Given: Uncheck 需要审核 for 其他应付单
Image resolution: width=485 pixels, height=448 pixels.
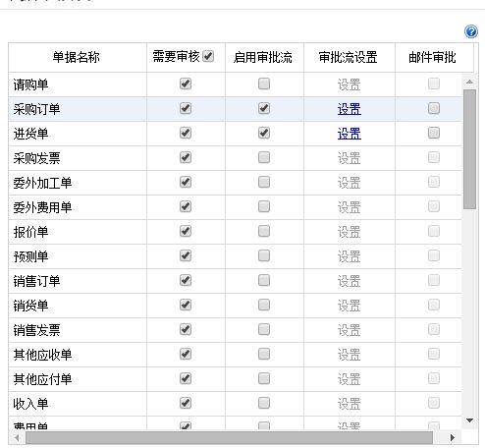Looking at the screenshot, I should (x=186, y=378).
